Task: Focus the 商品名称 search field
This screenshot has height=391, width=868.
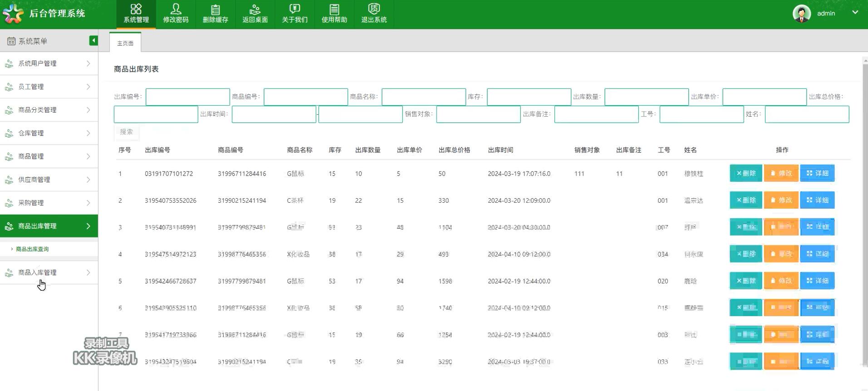Action: [424, 97]
